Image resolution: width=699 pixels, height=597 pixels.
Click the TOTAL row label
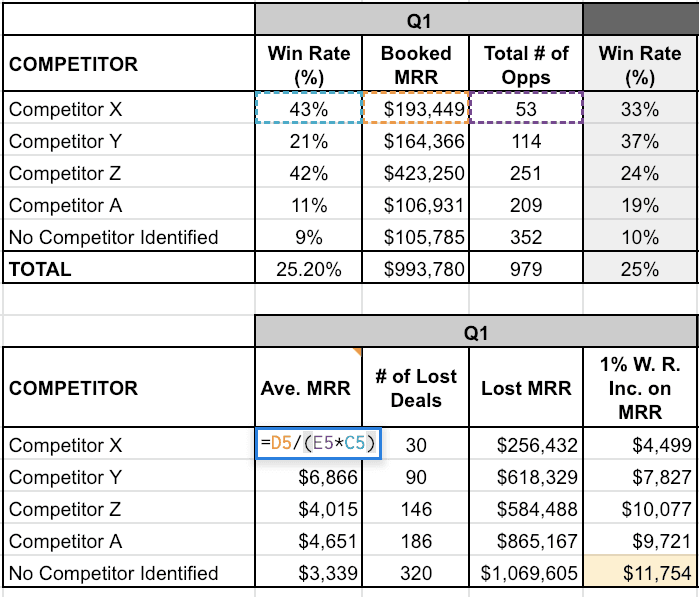click(x=40, y=269)
